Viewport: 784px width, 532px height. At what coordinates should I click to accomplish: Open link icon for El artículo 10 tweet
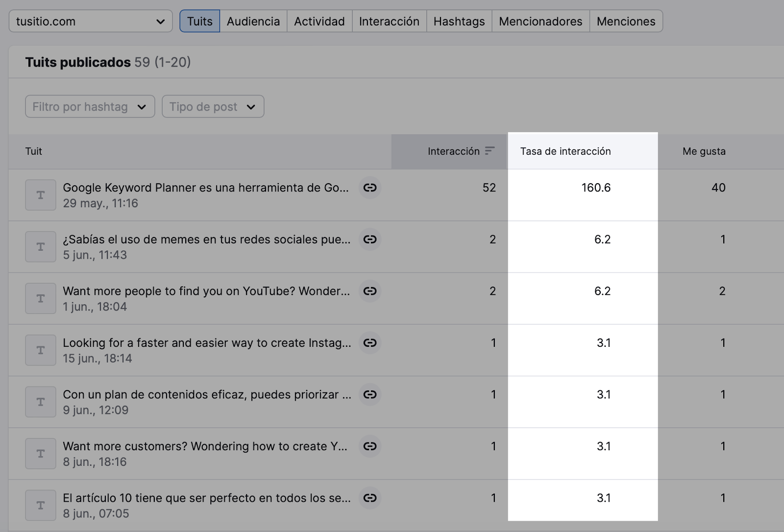tap(370, 498)
